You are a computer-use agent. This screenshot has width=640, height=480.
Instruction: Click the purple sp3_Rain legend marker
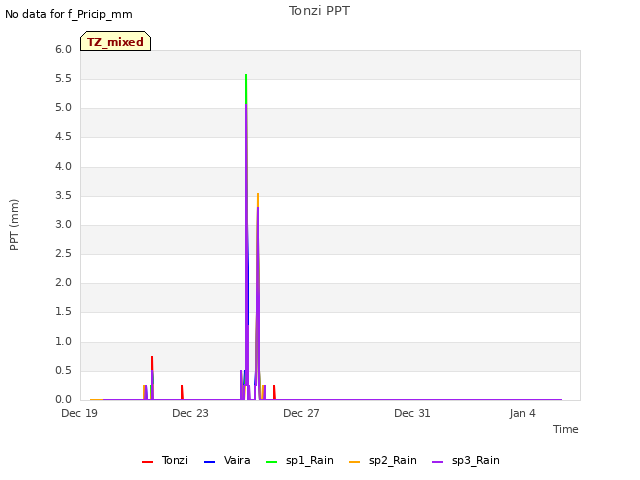pyautogui.click(x=438, y=462)
